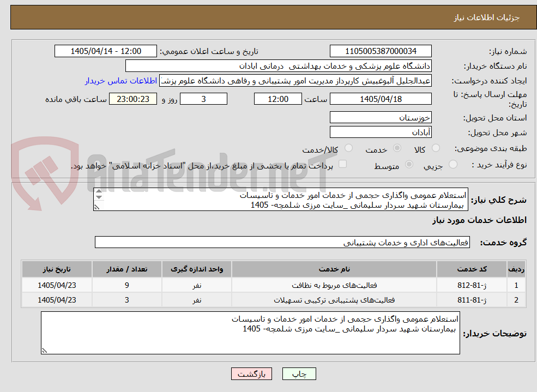Image resolution: width=537 pixels, height=392 pixels.
Task: Open the اطلاعات تماس خریدار link
Action: point(121,81)
